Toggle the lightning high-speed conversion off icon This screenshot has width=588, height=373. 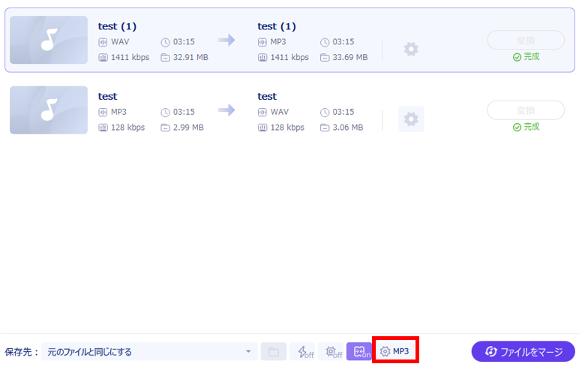coord(303,351)
